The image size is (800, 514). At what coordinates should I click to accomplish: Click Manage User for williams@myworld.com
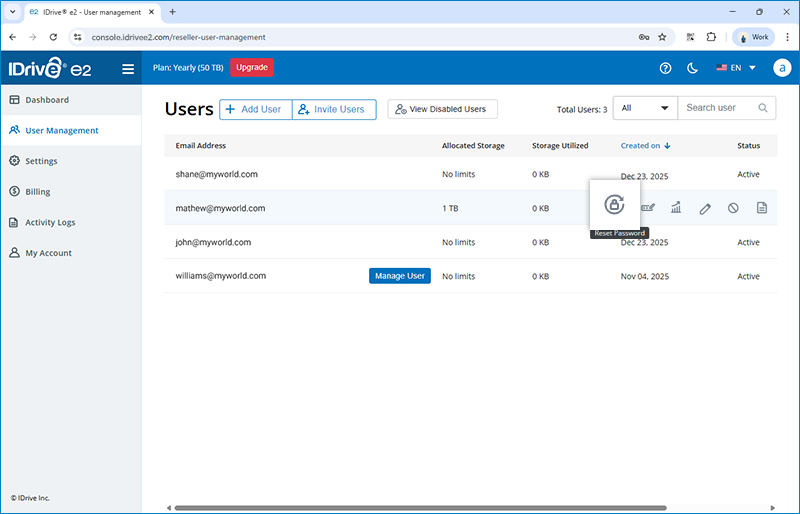(400, 276)
